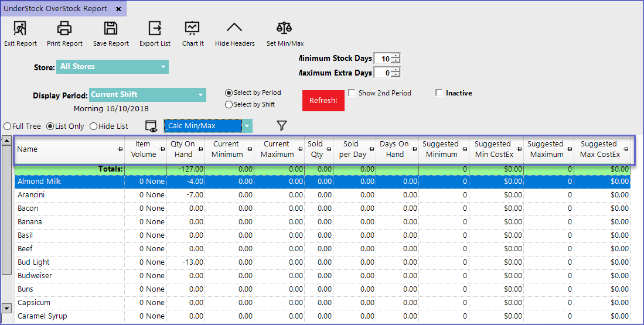Select the Bud Light row
The height and width of the screenshot is (325, 644).
point(322,262)
